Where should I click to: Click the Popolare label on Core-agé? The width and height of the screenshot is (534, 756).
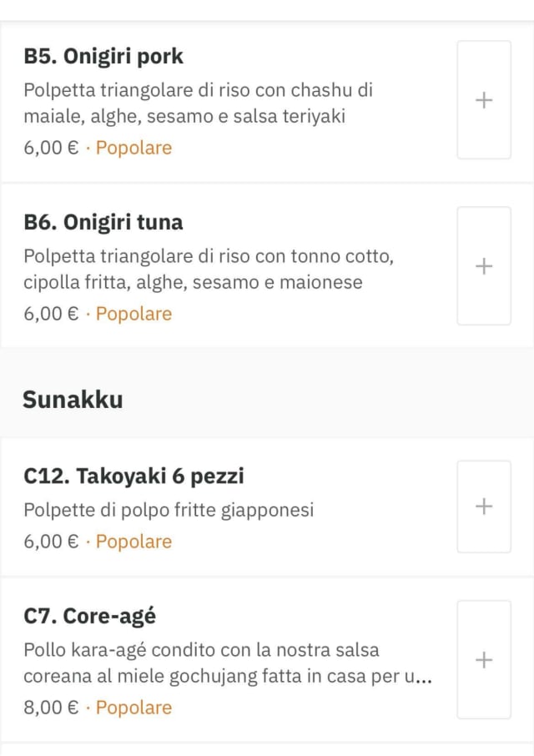pyautogui.click(x=133, y=708)
